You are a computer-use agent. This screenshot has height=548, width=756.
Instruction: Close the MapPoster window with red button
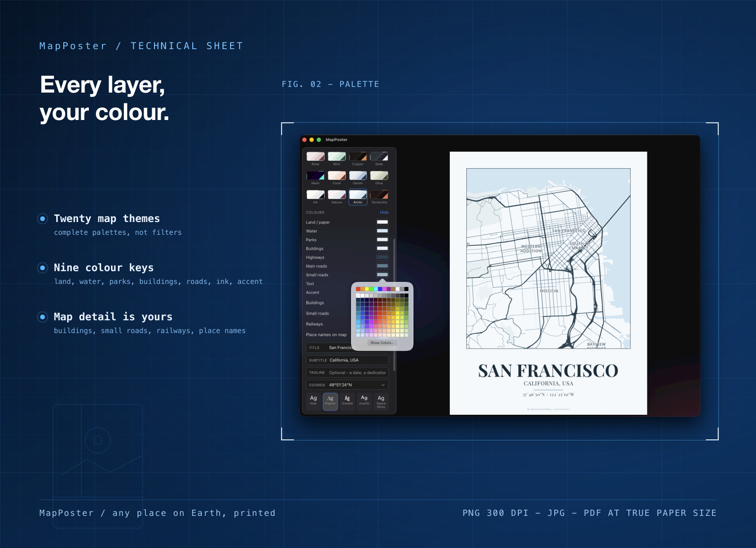click(x=305, y=140)
